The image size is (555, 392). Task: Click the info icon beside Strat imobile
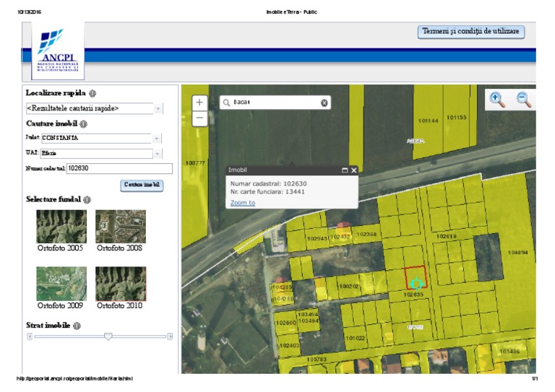(77, 326)
